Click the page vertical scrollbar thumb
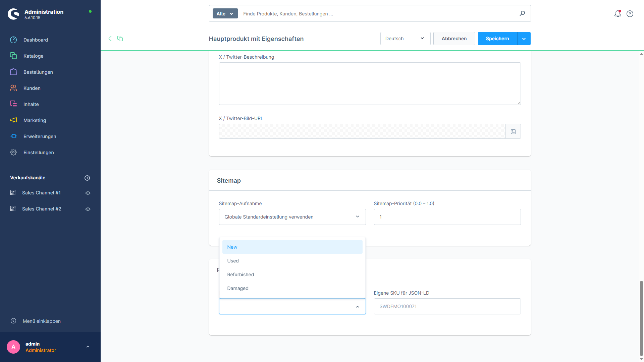The width and height of the screenshot is (644, 362). pyautogui.click(x=641, y=318)
